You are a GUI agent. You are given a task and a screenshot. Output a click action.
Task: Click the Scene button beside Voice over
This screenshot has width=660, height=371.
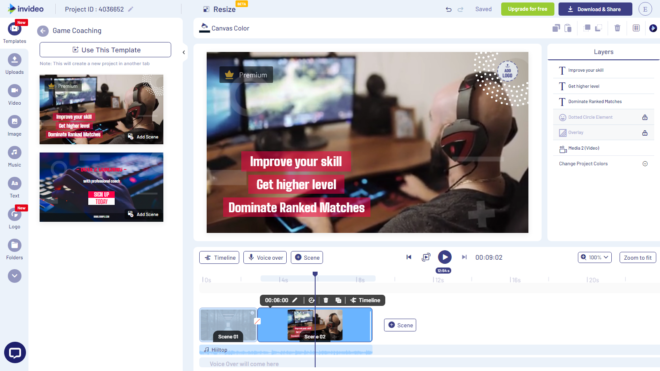[x=307, y=257]
